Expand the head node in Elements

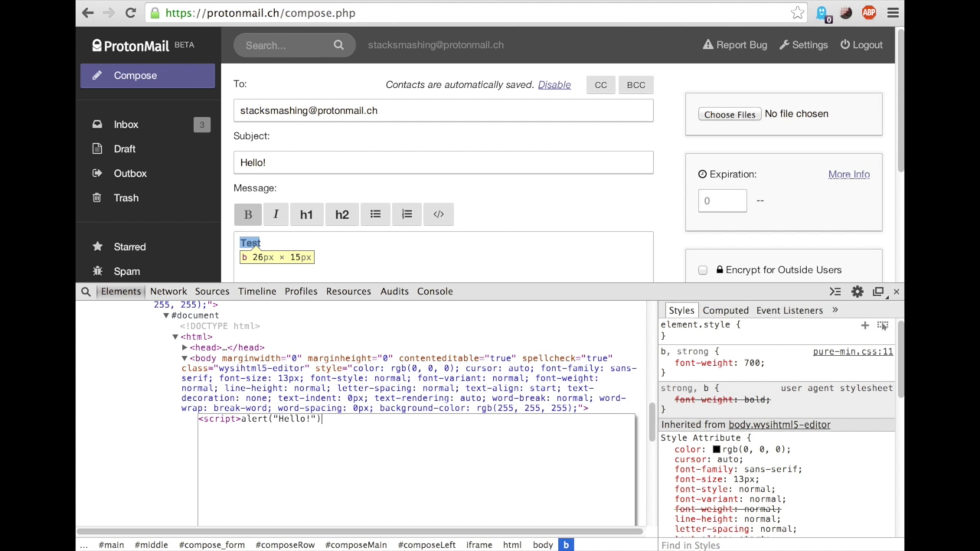[185, 347]
